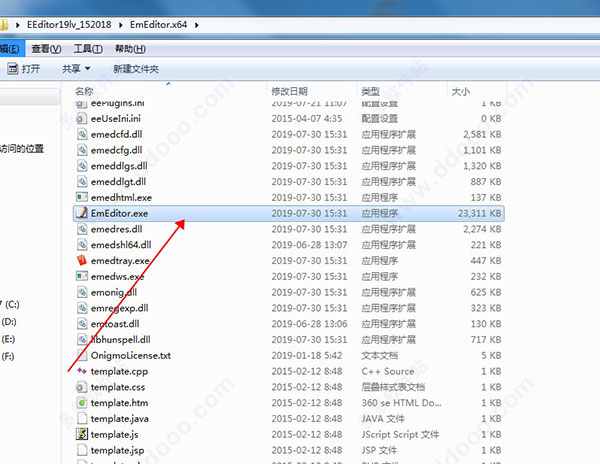
Task: Click the emedcfd.dll file icon
Action: [x=82, y=134]
